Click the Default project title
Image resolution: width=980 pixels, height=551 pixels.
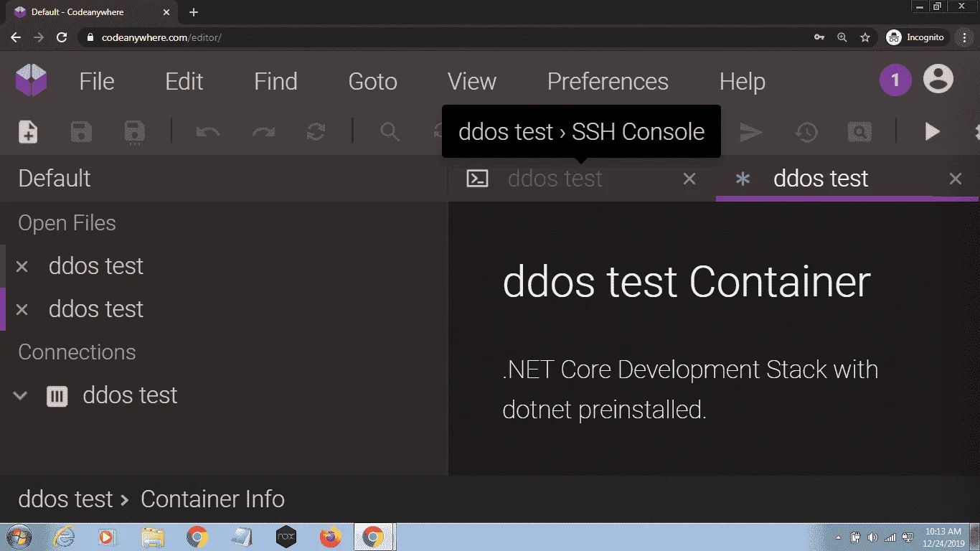tap(55, 179)
